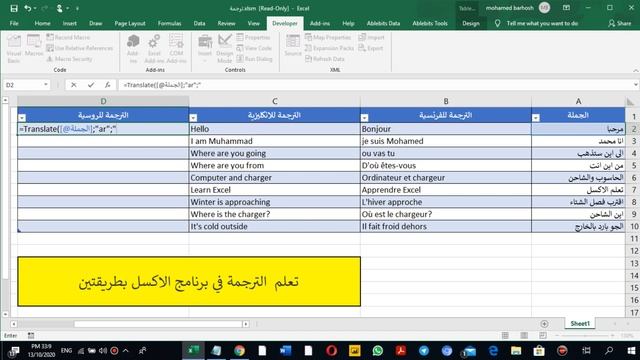
Task: Click View Code
Action: point(254,48)
